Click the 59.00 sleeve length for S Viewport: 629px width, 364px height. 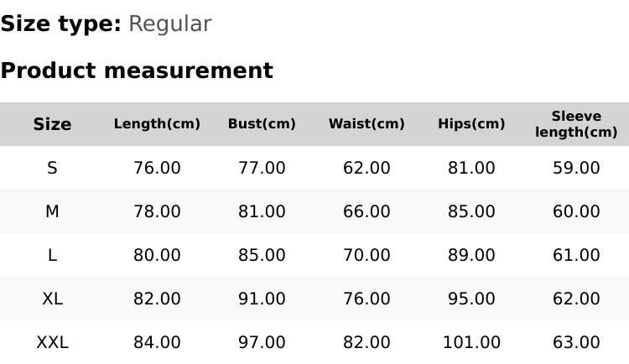click(576, 168)
